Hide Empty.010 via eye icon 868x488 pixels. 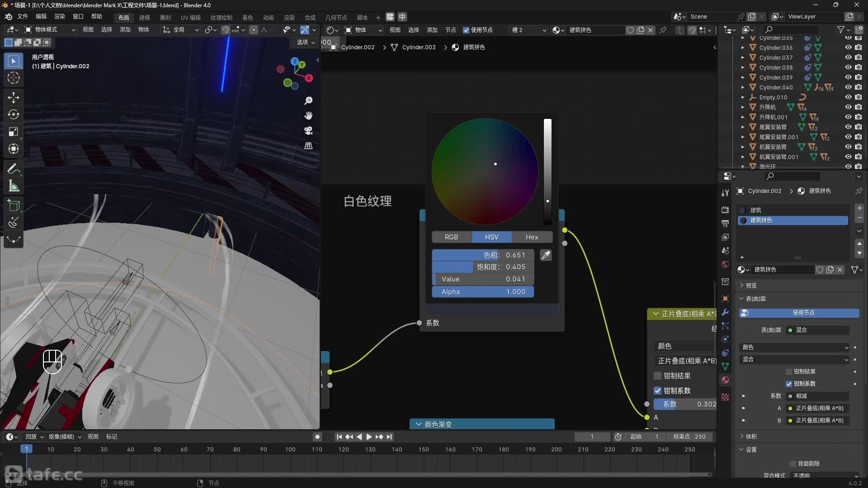849,97
